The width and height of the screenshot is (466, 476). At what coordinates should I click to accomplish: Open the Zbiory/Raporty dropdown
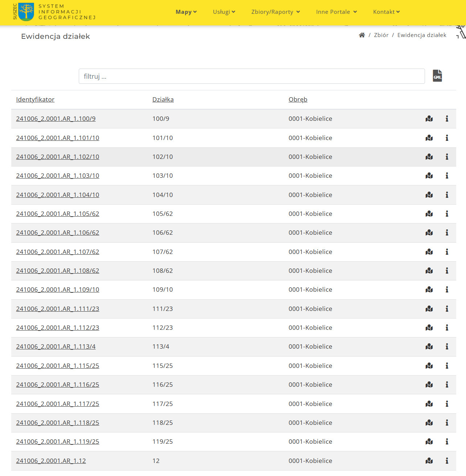click(x=275, y=12)
